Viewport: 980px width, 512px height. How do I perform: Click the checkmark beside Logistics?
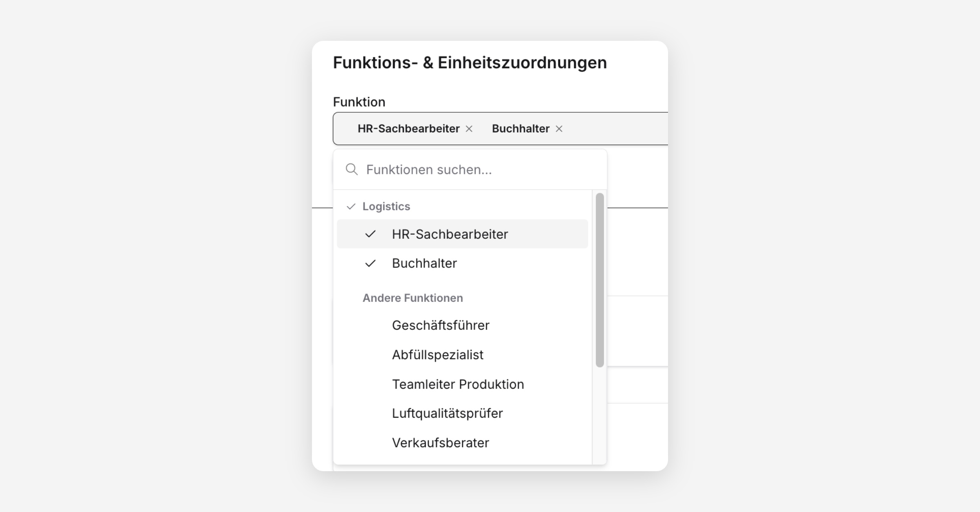[x=351, y=207]
